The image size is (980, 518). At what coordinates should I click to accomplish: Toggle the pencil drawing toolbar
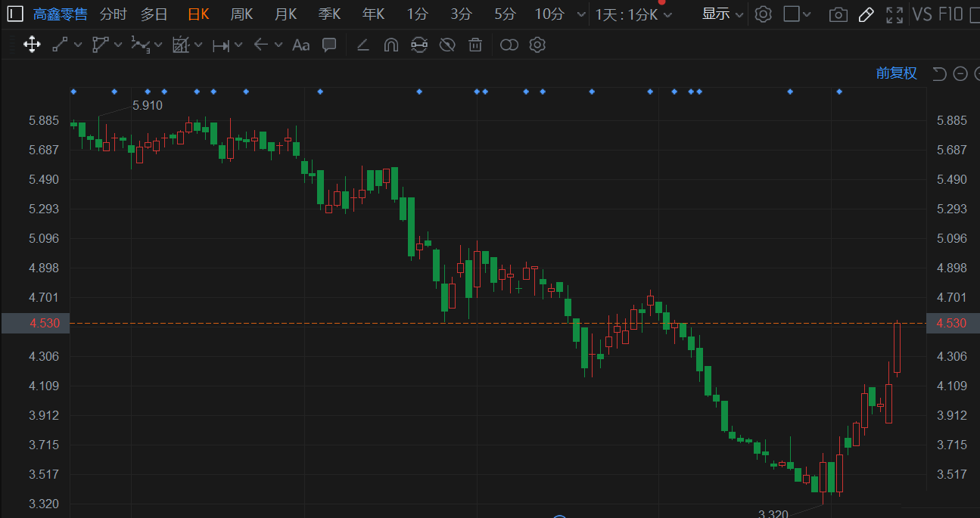click(866, 14)
